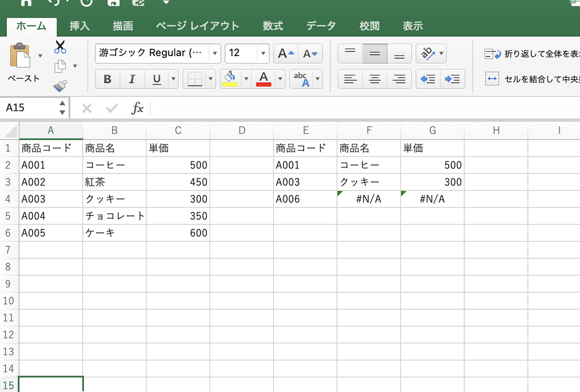The image size is (580, 392).
Task: Click the copy icon
Action: pyautogui.click(x=60, y=66)
